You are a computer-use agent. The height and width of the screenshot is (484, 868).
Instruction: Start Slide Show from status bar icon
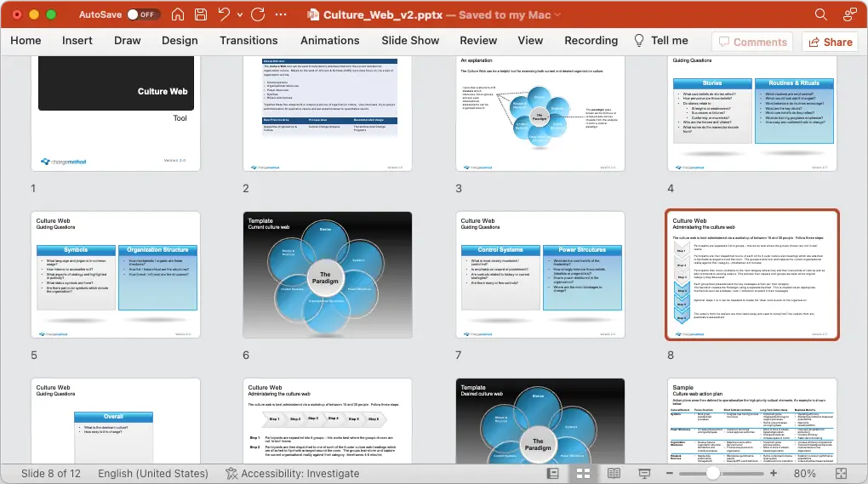coord(644,474)
